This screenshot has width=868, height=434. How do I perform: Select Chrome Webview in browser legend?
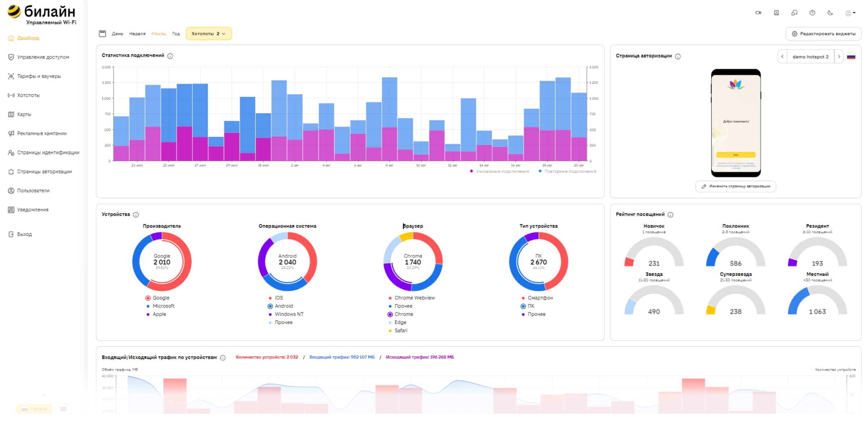(x=412, y=298)
